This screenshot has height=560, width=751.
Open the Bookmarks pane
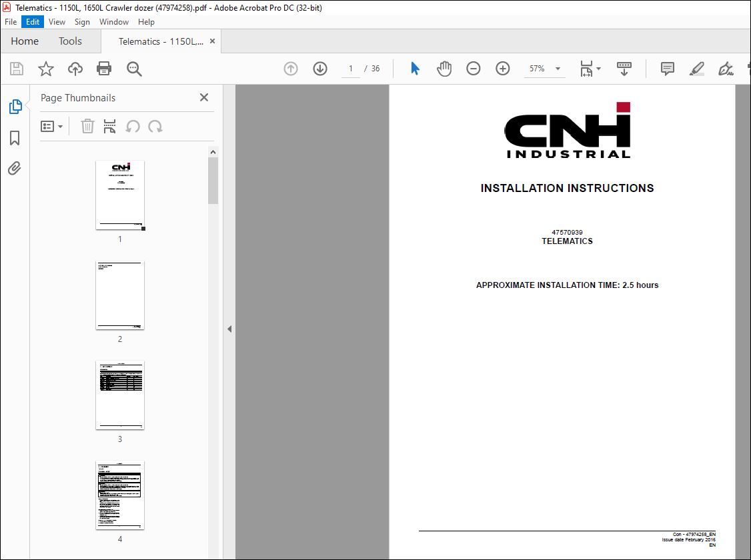click(15, 138)
